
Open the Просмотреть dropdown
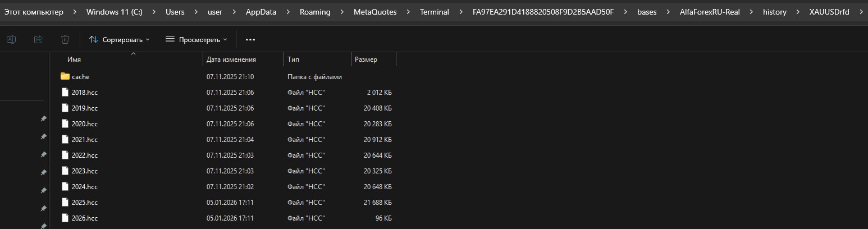tap(197, 39)
